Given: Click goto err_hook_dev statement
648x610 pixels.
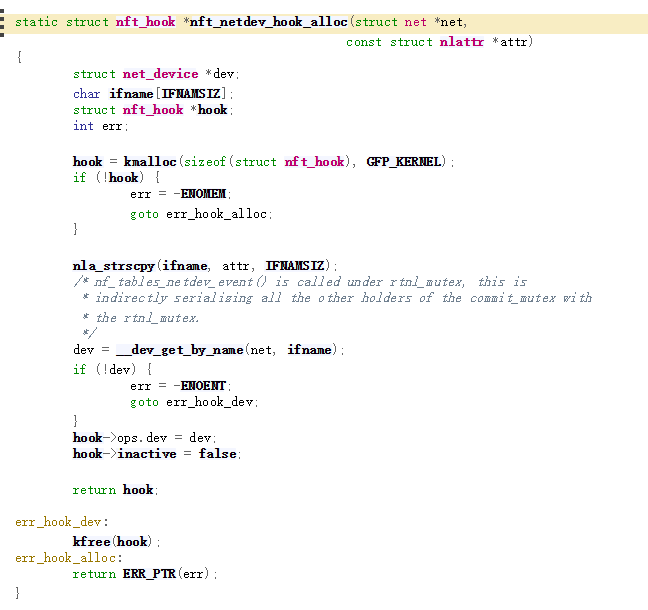Looking at the screenshot, I should pyautogui.click(x=194, y=402).
